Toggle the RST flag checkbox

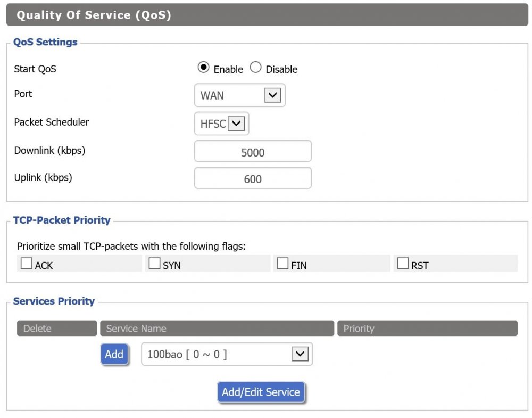[x=403, y=264]
